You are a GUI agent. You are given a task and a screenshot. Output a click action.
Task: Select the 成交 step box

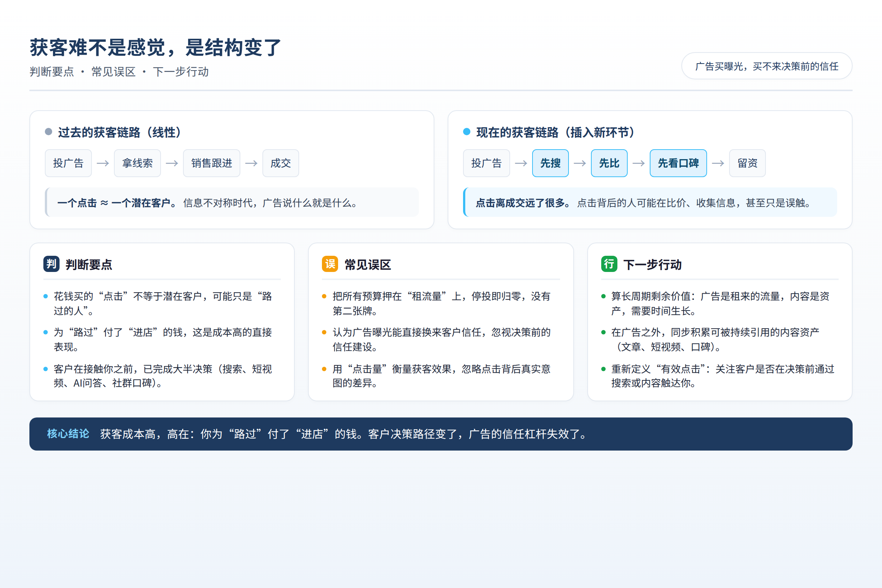(x=280, y=163)
